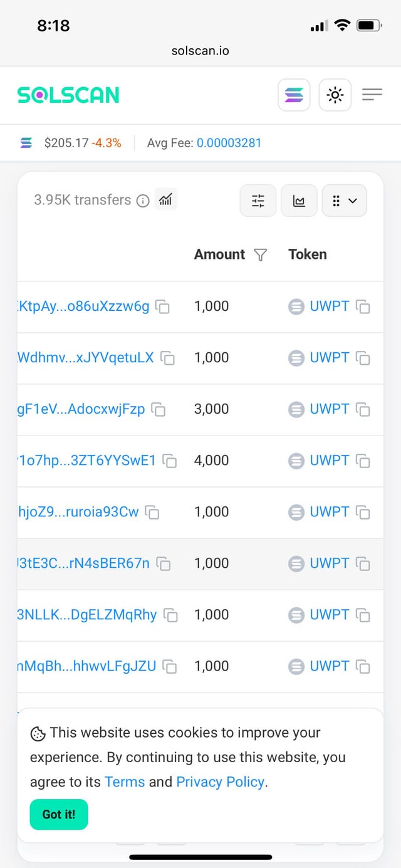Click the Solscan logo
The image size is (401, 868).
[x=68, y=95]
